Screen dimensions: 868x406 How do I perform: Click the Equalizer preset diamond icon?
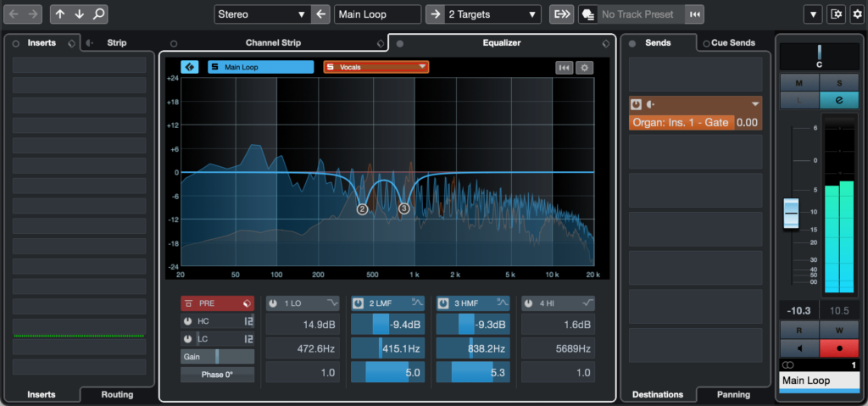click(605, 43)
